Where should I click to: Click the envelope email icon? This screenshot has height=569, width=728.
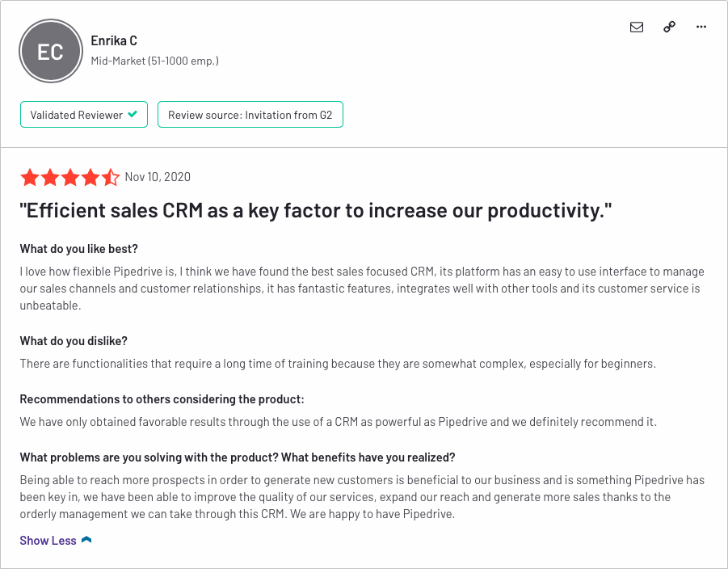tap(637, 27)
